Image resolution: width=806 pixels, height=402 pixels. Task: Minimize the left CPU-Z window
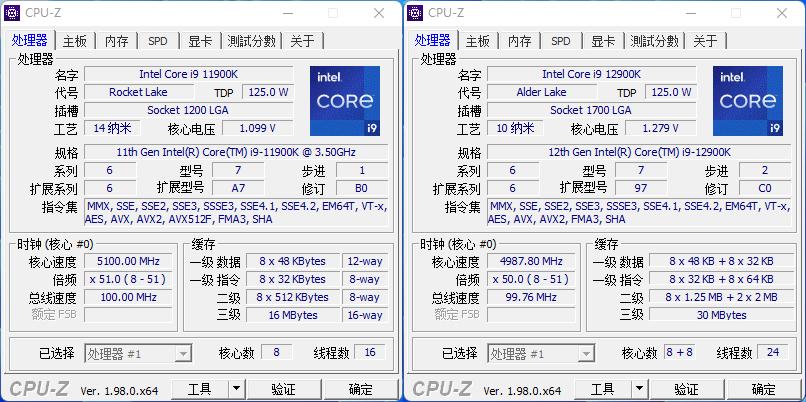[x=287, y=13]
